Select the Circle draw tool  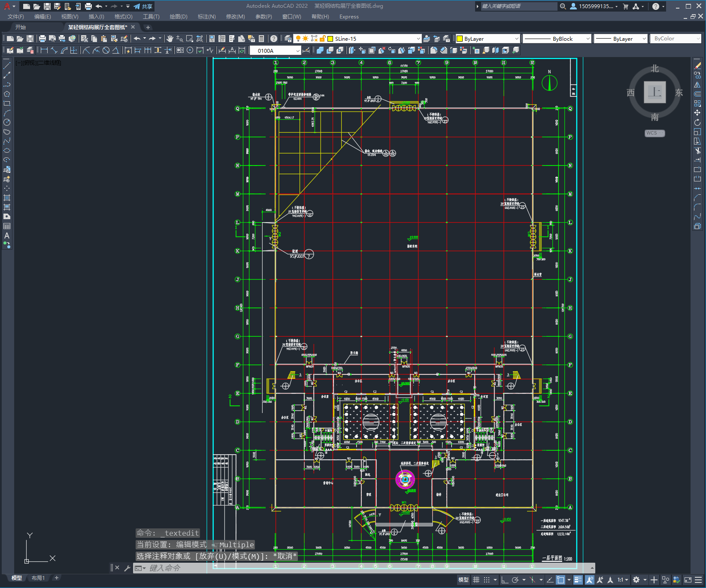pos(7,122)
